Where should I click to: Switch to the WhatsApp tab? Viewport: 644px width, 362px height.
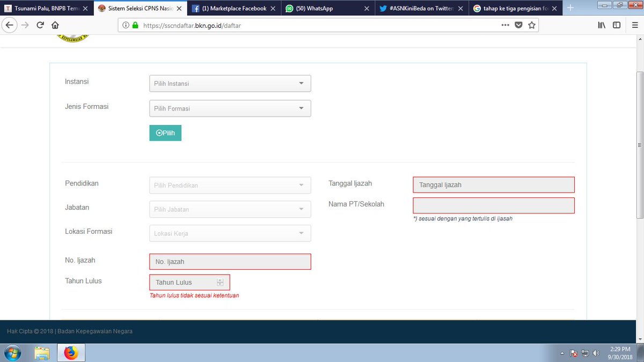click(x=328, y=9)
